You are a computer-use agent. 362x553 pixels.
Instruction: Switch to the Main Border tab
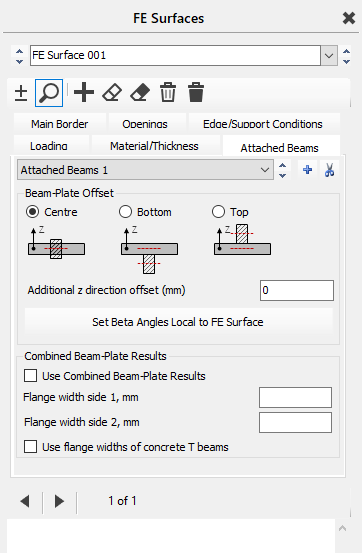coord(60,124)
